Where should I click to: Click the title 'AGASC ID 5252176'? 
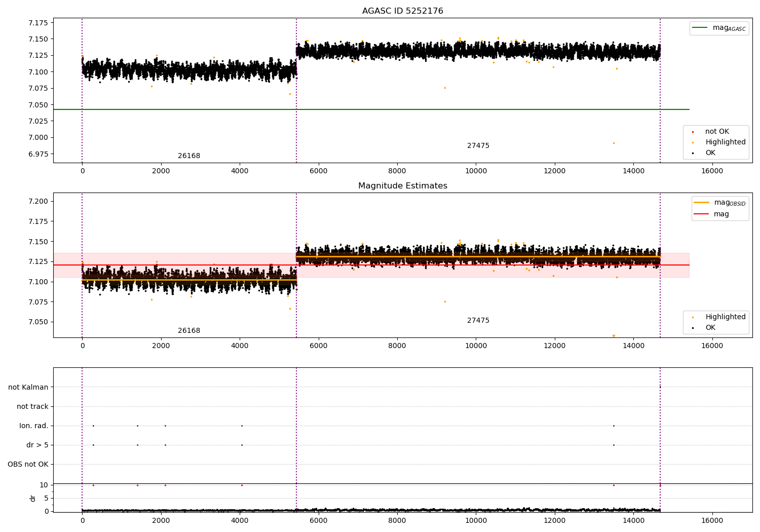tap(402, 11)
